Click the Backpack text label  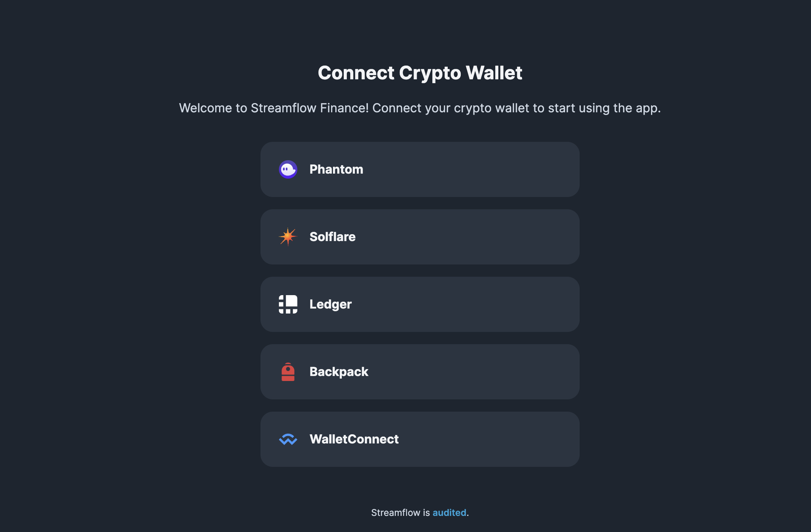339,372
